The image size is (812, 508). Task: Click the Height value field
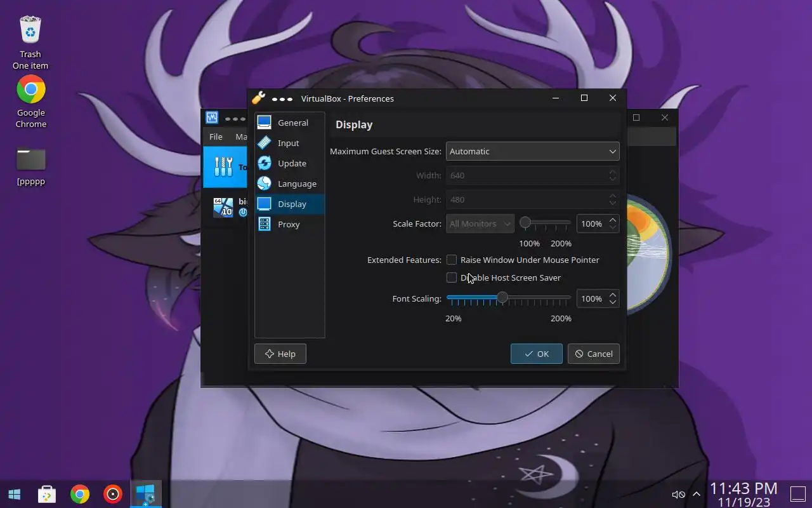click(x=527, y=199)
